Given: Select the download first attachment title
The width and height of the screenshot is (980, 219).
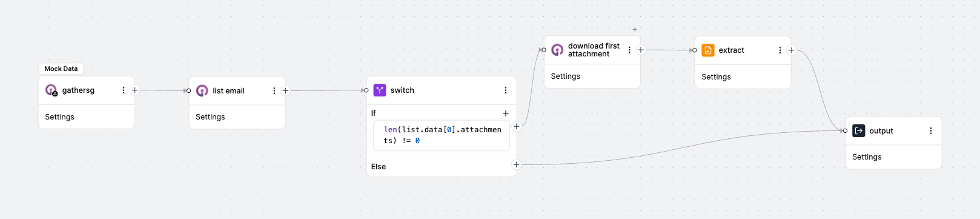Looking at the screenshot, I should pyautogui.click(x=594, y=50).
